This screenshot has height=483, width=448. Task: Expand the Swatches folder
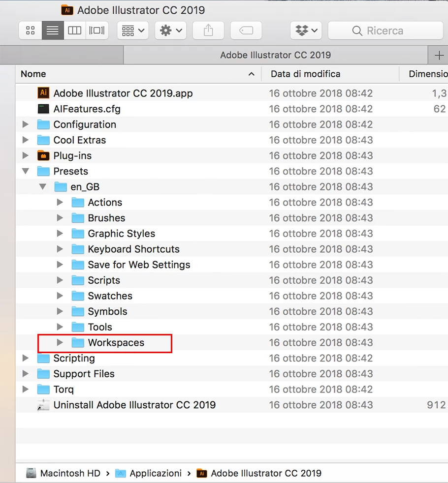coord(60,296)
